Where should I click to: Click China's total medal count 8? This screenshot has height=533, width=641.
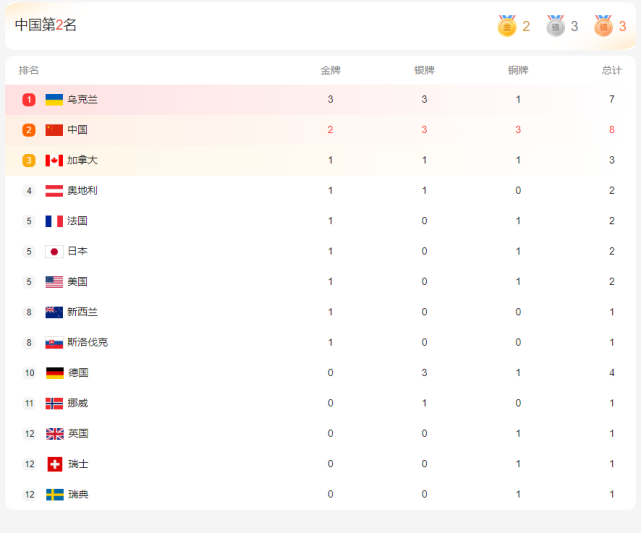click(612, 130)
